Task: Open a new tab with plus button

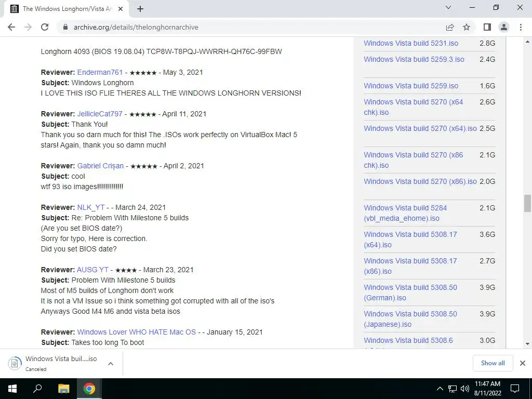Action: (x=140, y=9)
